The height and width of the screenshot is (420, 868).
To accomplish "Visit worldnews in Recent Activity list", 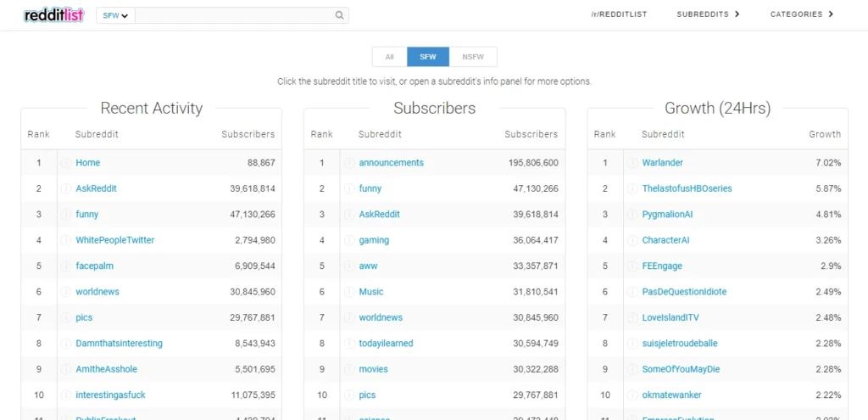I will 97,292.
